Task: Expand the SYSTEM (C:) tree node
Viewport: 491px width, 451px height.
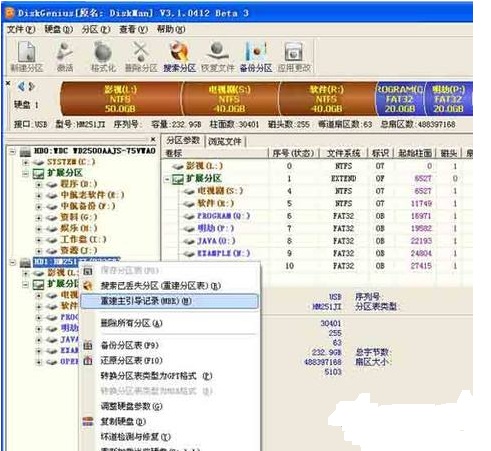Action: (x=25, y=163)
